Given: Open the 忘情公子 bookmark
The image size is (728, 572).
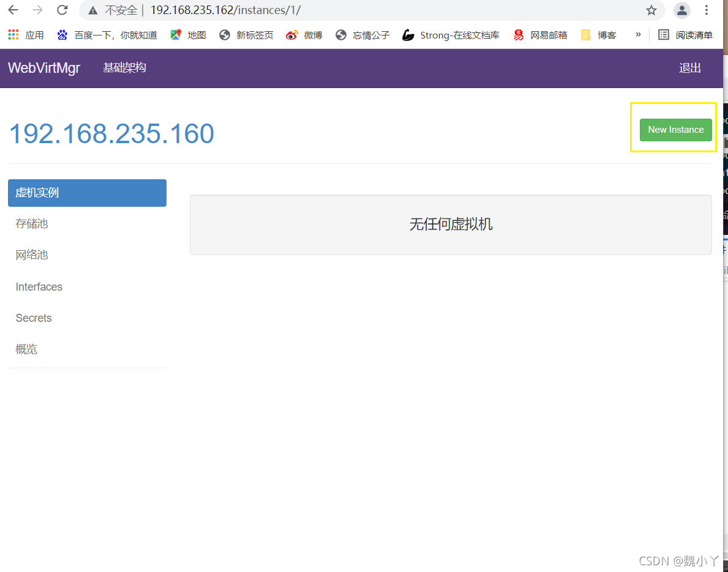Looking at the screenshot, I should pyautogui.click(x=362, y=35).
